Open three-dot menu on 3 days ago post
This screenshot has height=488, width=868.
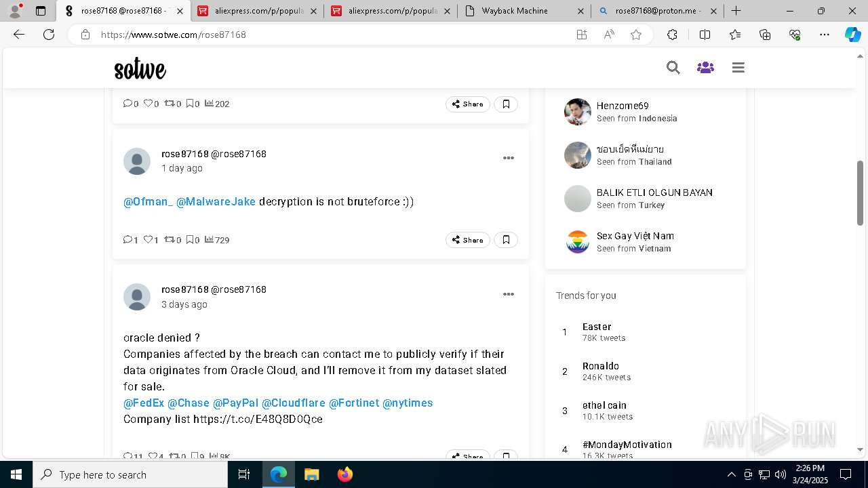coord(509,294)
